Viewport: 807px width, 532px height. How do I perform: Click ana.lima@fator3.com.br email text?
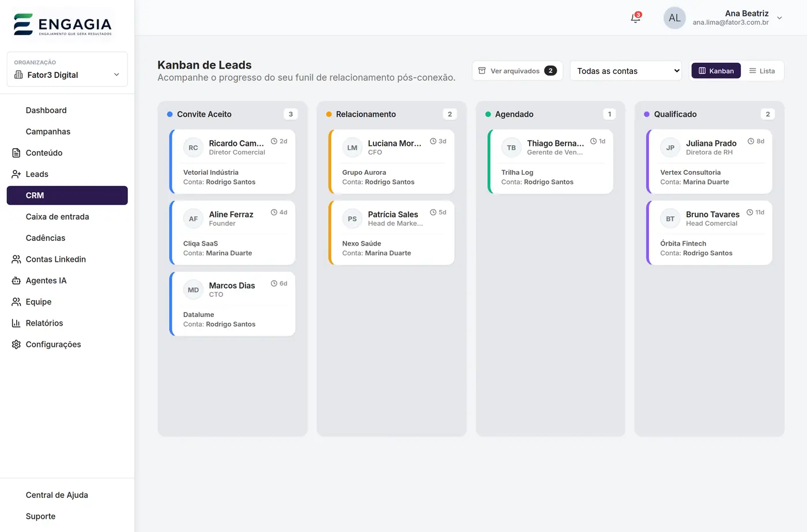731,22
